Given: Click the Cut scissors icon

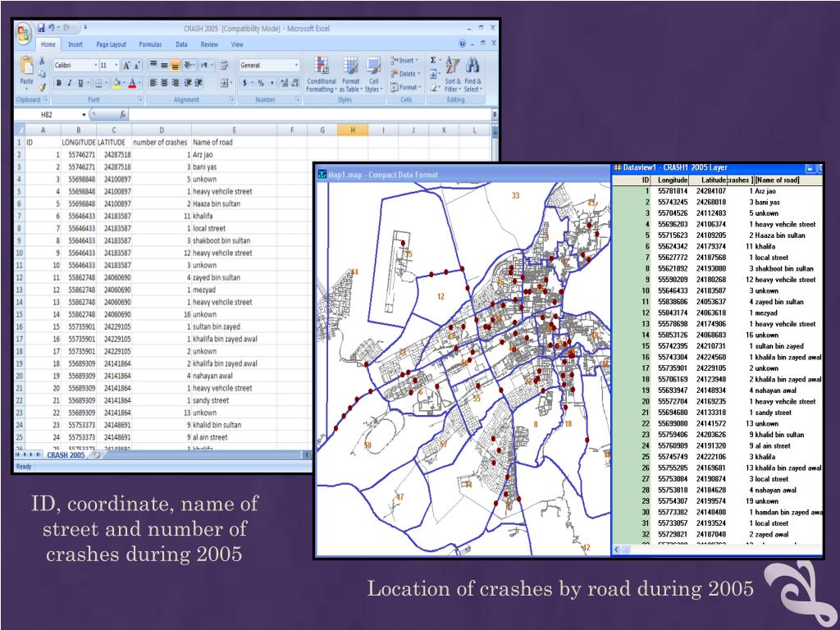Looking at the screenshot, I should tap(42, 61).
